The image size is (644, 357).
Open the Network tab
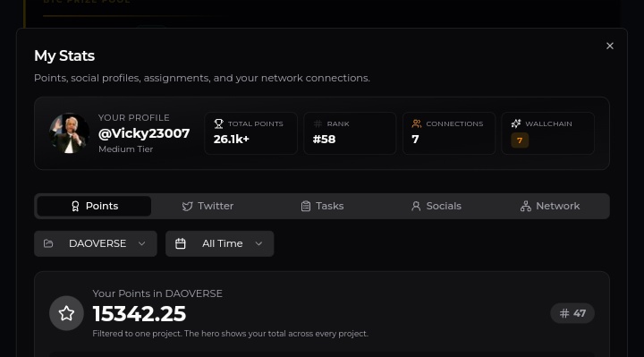point(550,206)
